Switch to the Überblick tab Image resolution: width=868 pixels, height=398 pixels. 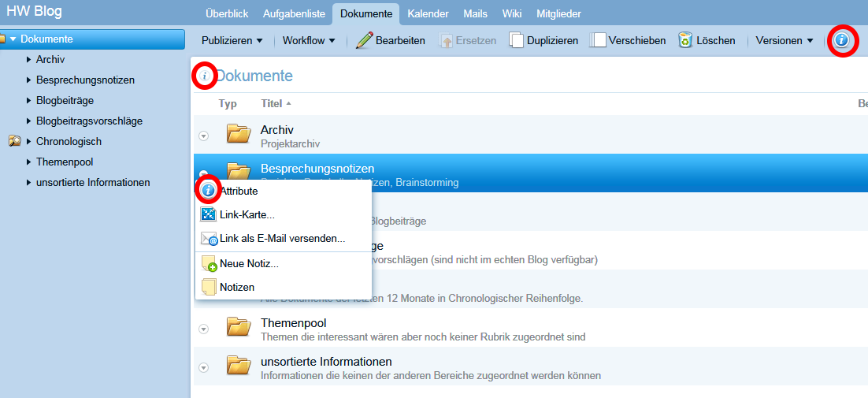click(x=226, y=14)
